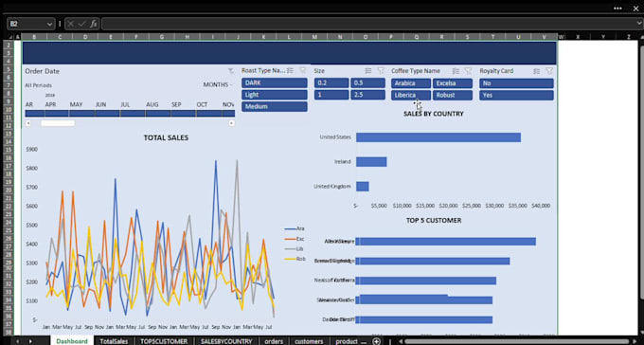Clear filter on Size slicer
This screenshot has width=644, height=345.
(381, 71)
